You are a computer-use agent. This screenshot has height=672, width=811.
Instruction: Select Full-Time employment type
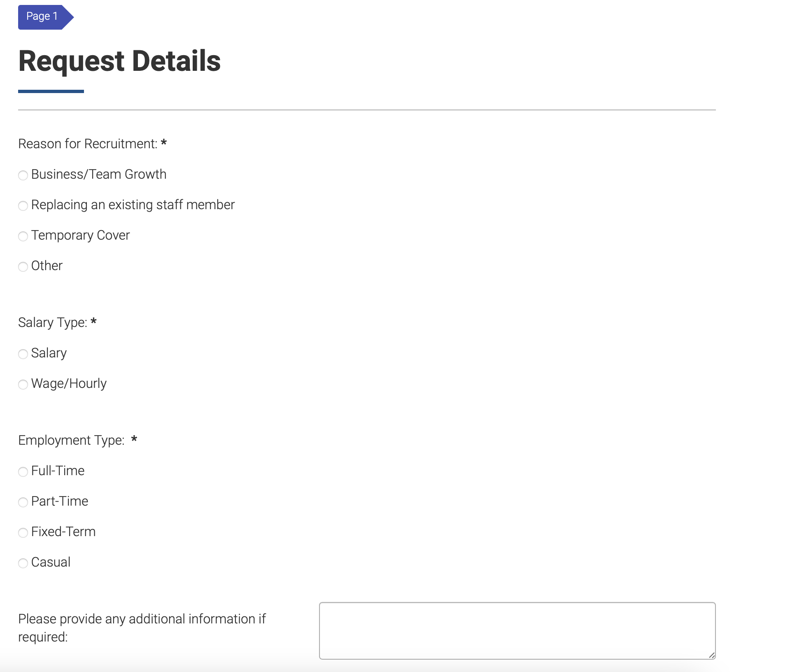tap(23, 472)
